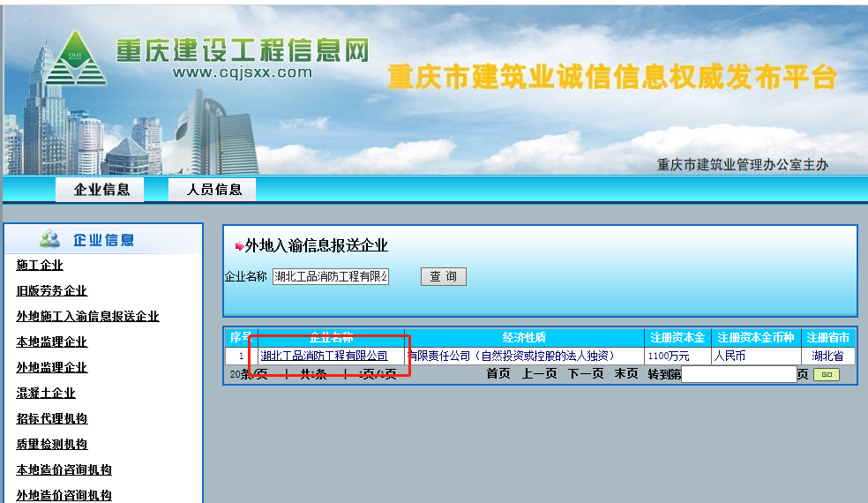
Task: Go to 外地施工入渝信息报送企业
Action: click(87, 316)
